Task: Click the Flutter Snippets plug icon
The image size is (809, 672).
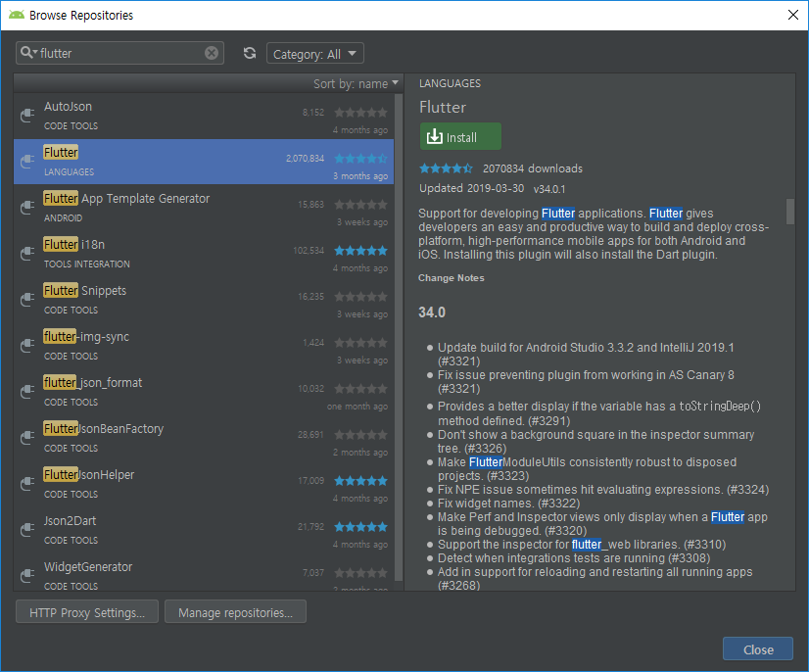Action: (x=26, y=300)
